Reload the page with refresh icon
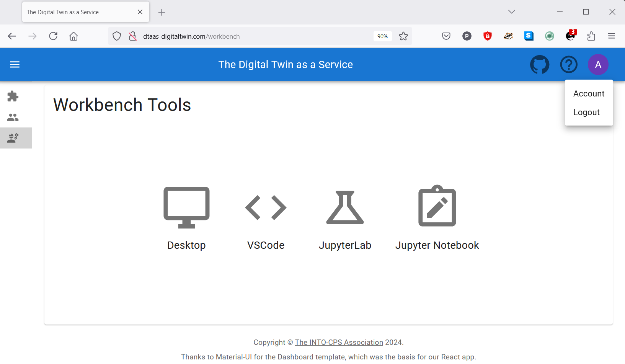The width and height of the screenshot is (625, 364). pyautogui.click(x=53, y=36)
